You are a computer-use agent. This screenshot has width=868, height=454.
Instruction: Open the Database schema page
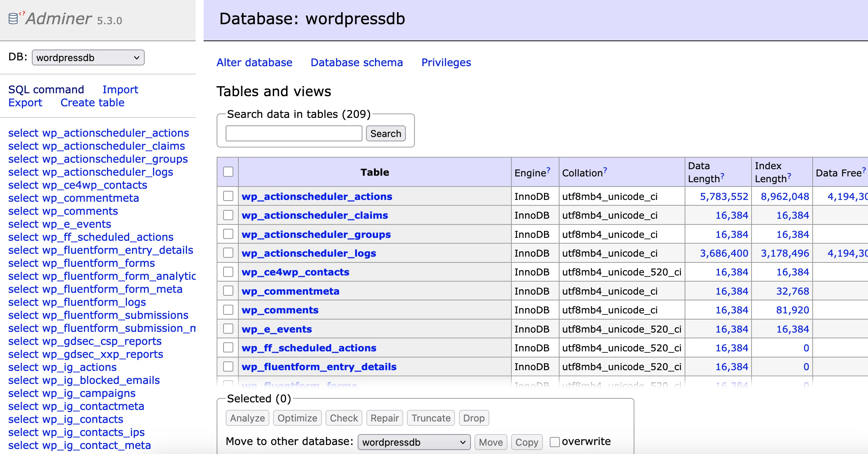click(x=357, y=63)
